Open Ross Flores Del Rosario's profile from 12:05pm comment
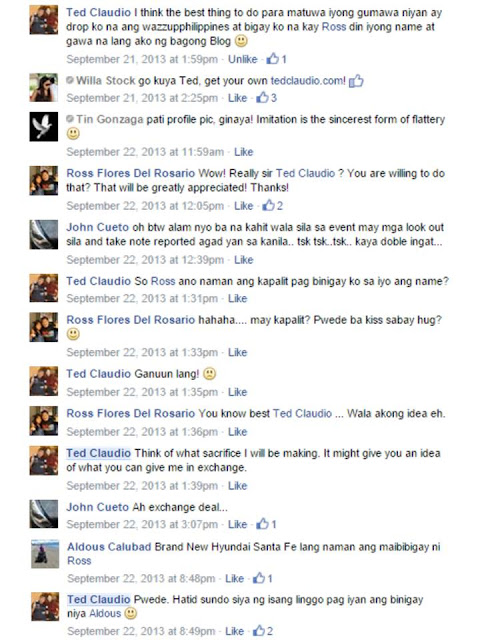The width and height of the screenshot is (480, 640). pos(131,173)
